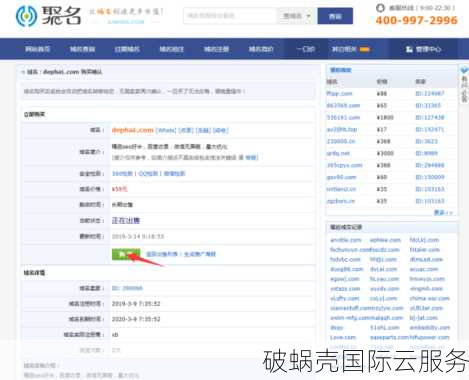Click the blue search button in the header

tap(335, 16)
